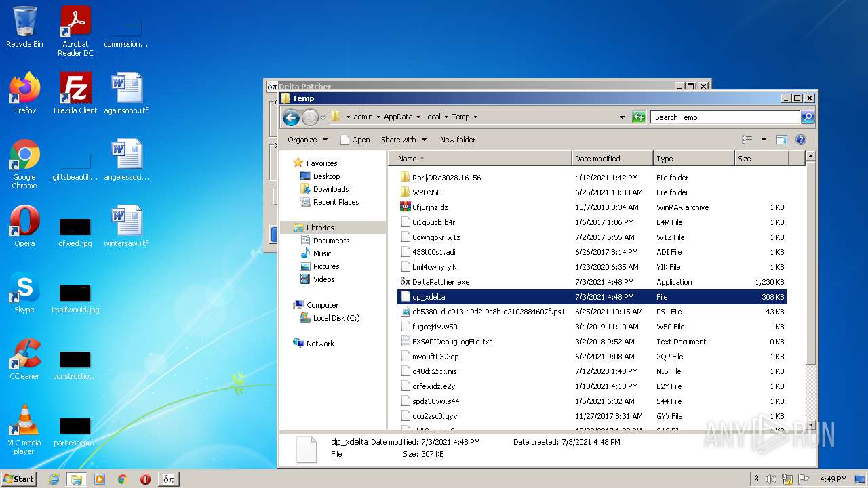The image size is (868, 488).
Task: Expand the admin breadcrumb arrow
Action: (378, 117)
